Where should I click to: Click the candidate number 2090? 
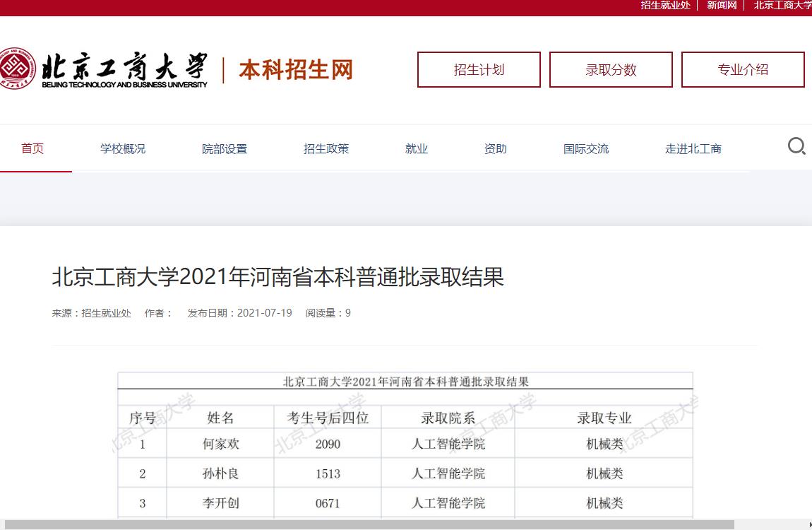click(x=328, y=444)
